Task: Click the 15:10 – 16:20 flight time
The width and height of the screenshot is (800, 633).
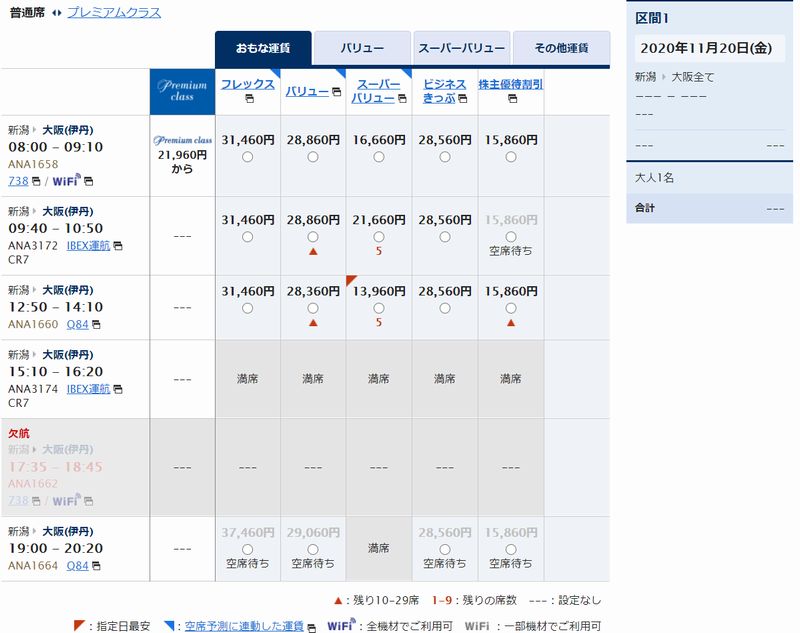Action: click(56, 372)
